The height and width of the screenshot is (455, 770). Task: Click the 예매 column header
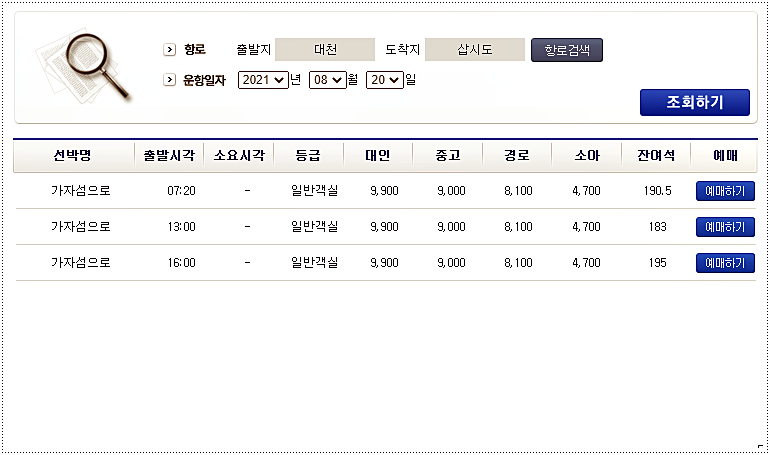point(725,156)
